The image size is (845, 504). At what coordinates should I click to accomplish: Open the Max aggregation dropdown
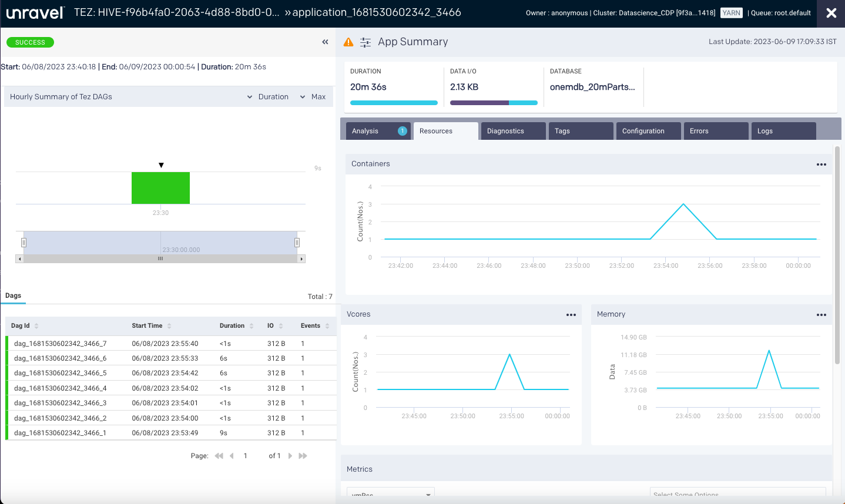pyautogui.click(x=313, y=97)
